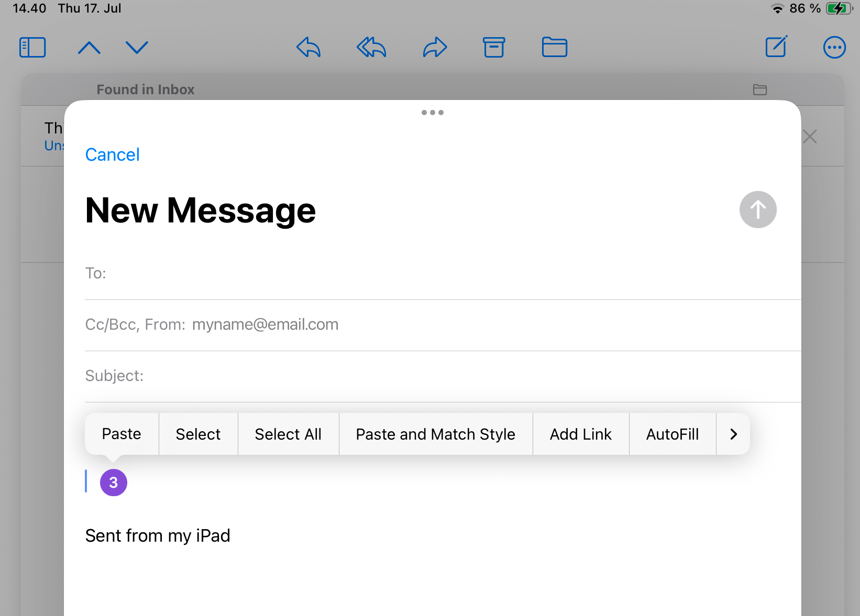
Task: Choose Add Link from the edit menu
Action: 581,434
